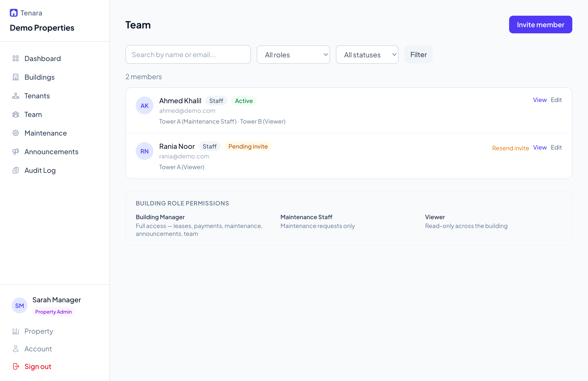Click the Announcements megaphone icon

(x=16, y=152)
